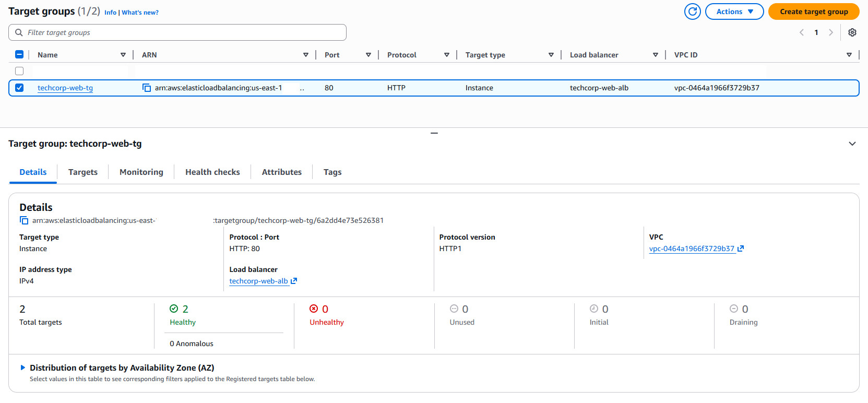Open the Health checks tab
This screenshot has width=868, height=403.
(x=212, y=172)
